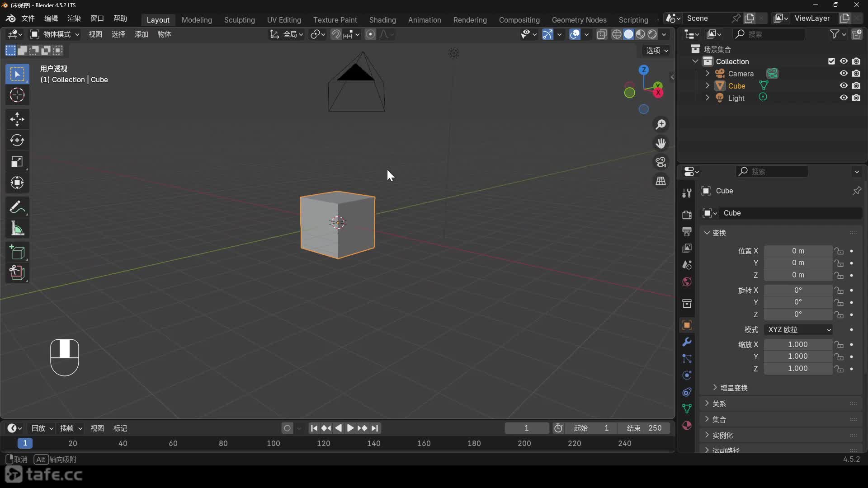Click the current frame number field

(x=526, y=428)
